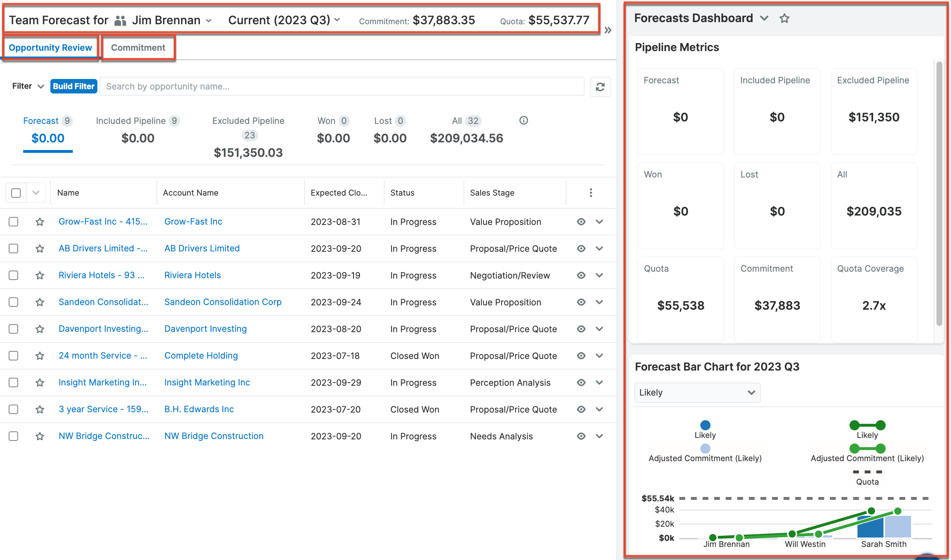
Task: Mark Riviera Hotels row as favorite
Action: click(x=39, y=275)
